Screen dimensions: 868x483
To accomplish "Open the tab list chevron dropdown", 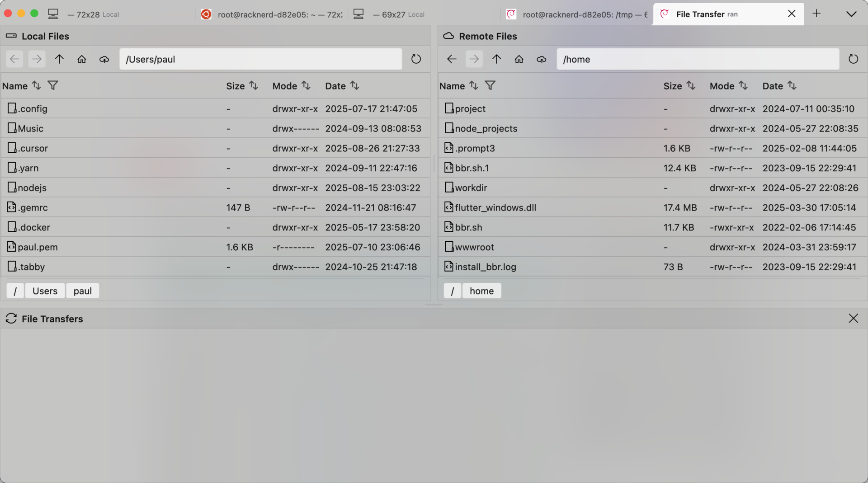I will click(x=851, y=14).
